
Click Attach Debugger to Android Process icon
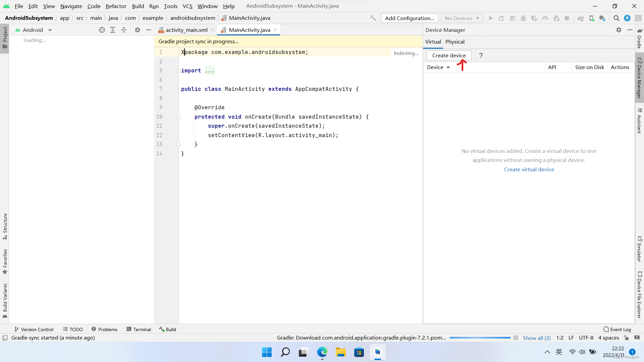[x=556, y=18]
